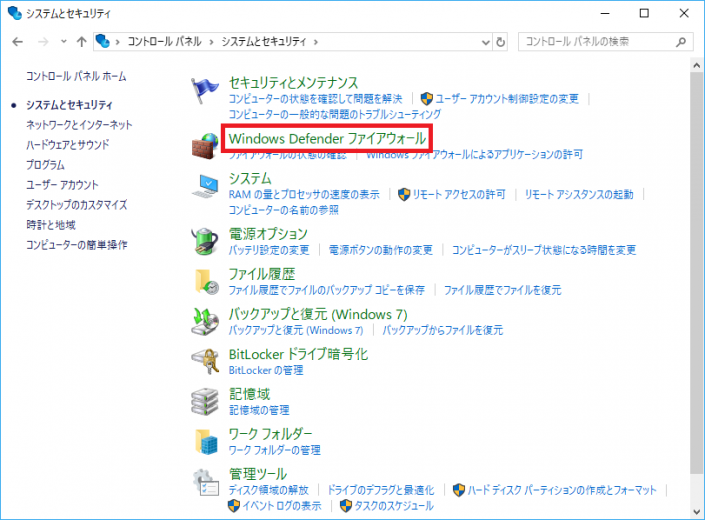Click the forward navigation arrow
Viewport: 705px width, 520px height.
pos(43,42)
